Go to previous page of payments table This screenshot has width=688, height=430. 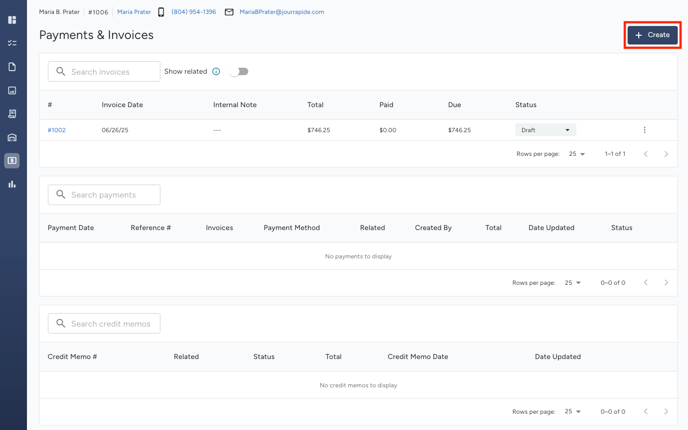(646, 283)
